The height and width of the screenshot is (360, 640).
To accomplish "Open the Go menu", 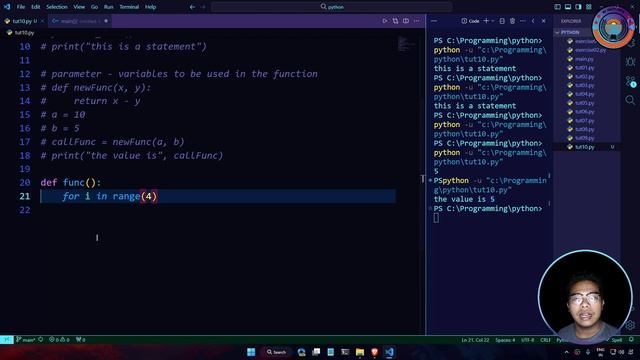I will pos(94,7).
